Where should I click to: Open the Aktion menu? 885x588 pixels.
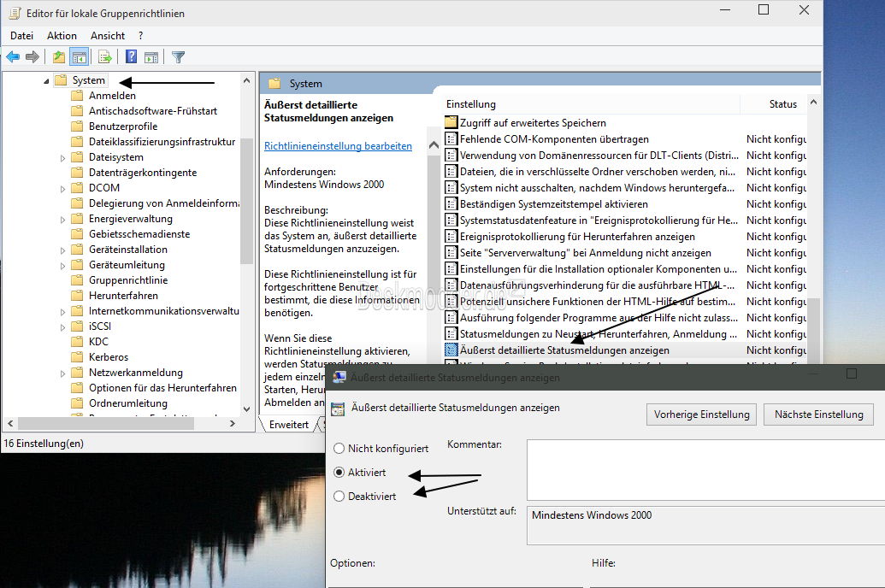(x=62, y=36)
